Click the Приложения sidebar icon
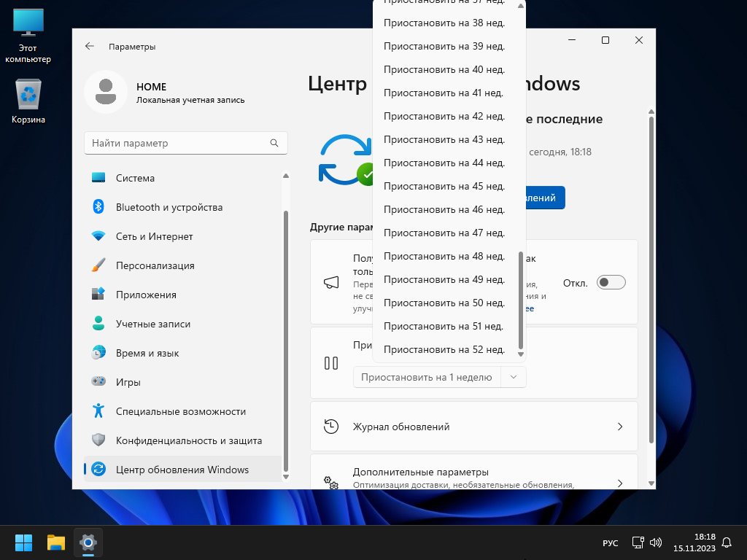The image size is (747, 560). pyautogui.click(x=98, y=295)
